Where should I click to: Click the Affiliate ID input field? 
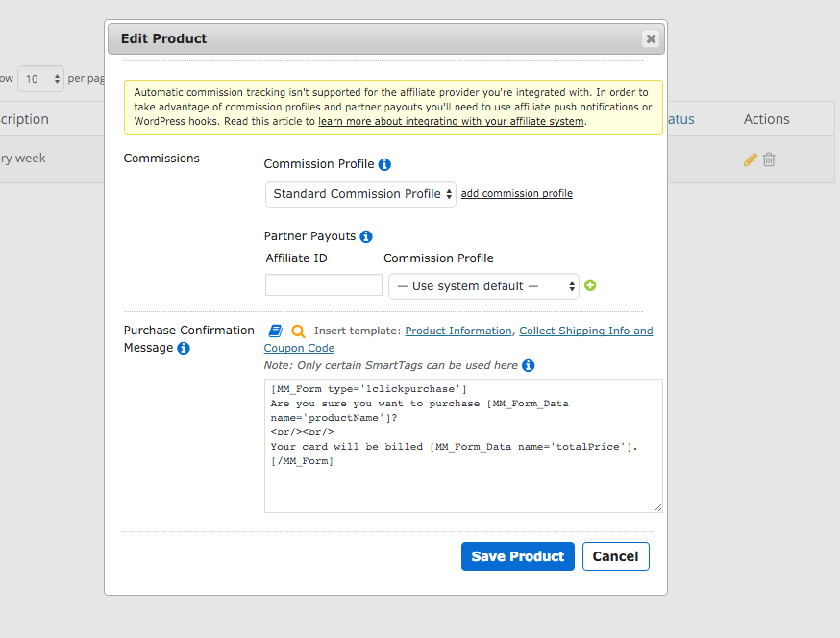tap(324, 285)
